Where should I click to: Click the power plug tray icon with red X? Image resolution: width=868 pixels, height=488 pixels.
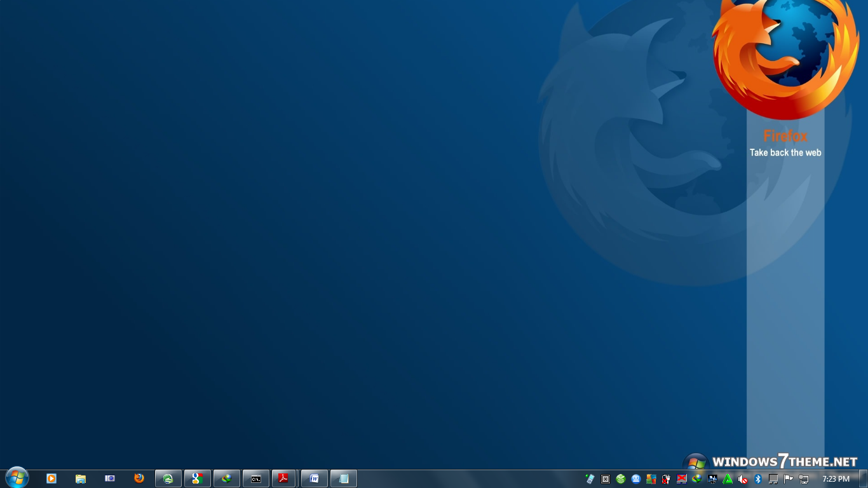point(667,479)
